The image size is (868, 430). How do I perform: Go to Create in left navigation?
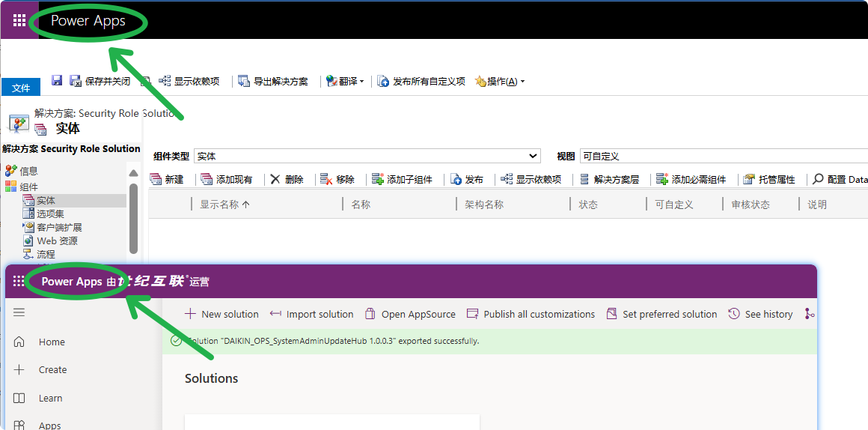click(52, 369)
